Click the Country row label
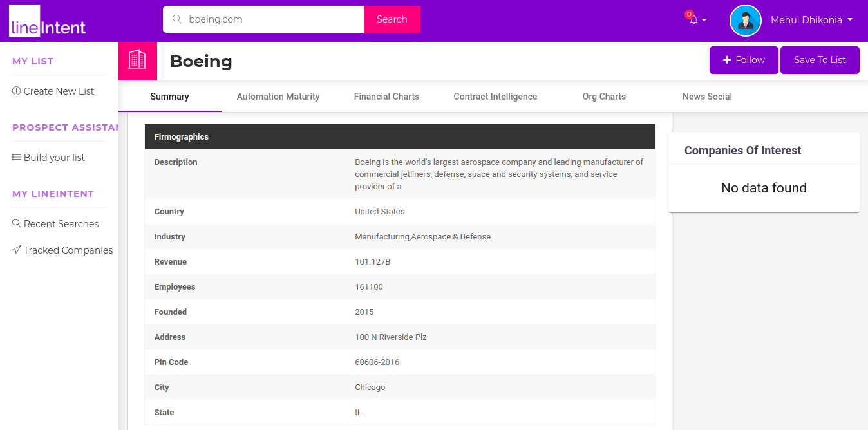 (169, 211)
